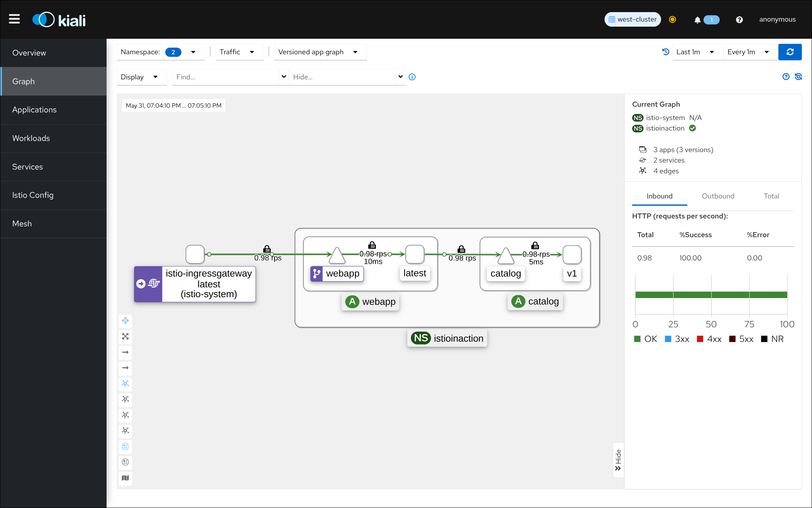Open the anonymous user menu

pos(777,19)
